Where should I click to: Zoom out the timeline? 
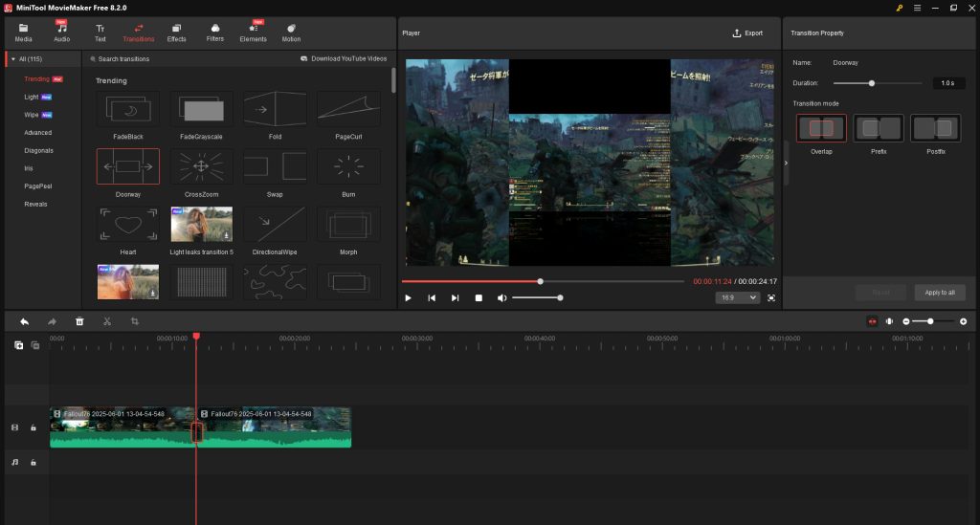coord(906,321)
